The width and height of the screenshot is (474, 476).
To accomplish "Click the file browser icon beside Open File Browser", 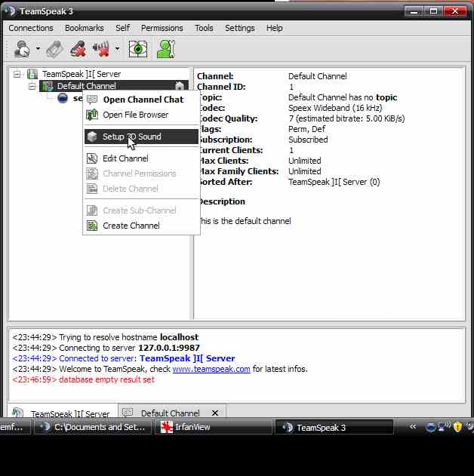I will [92, 115].
